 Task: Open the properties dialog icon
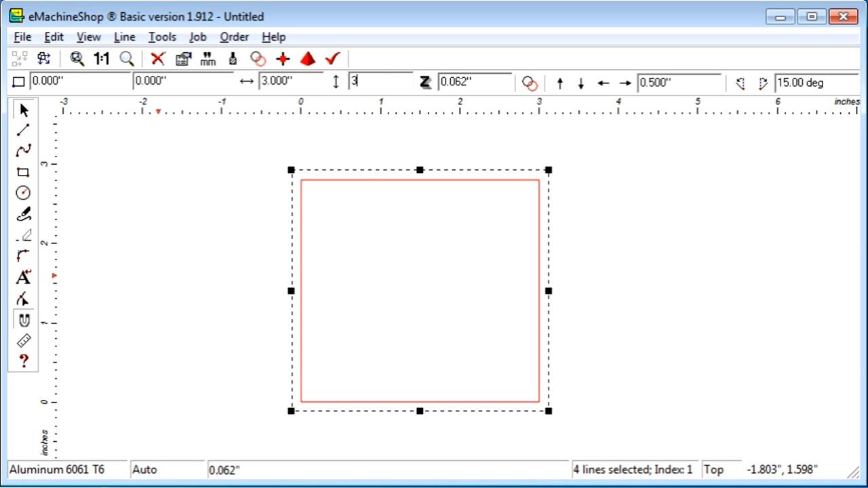[x=183, y=59]
